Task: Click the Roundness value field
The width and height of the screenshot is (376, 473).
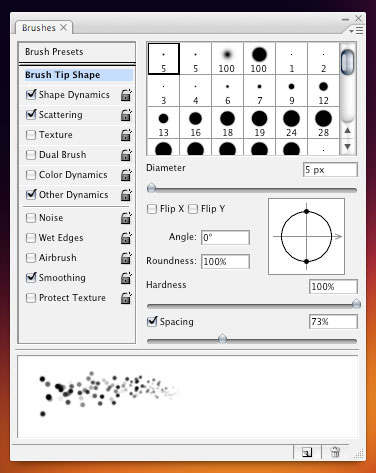Action: tap(225, 261)
